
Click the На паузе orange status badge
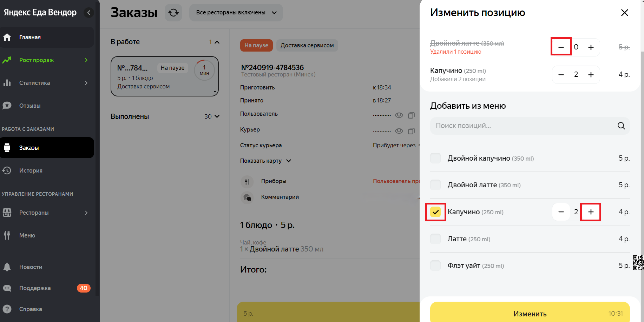click(256, 45)
